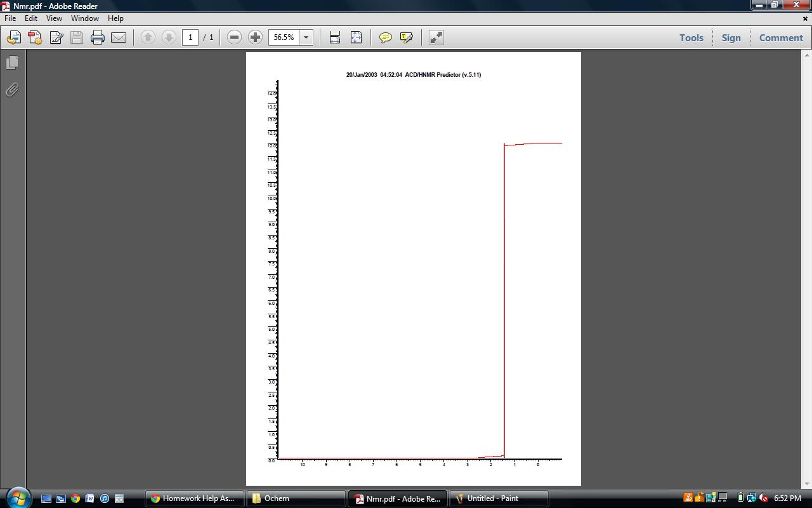Open the View menu
Image resolution: width=812 pixels, height=508 pixels.
(x=54, y=18)
